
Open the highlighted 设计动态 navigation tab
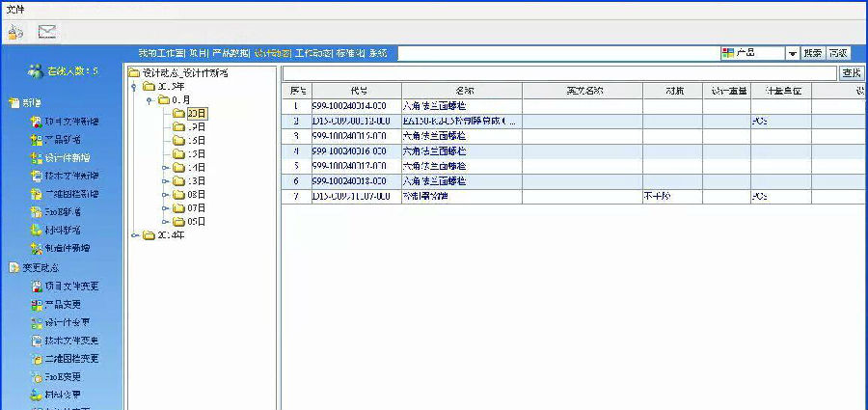(x=272, y=54)
